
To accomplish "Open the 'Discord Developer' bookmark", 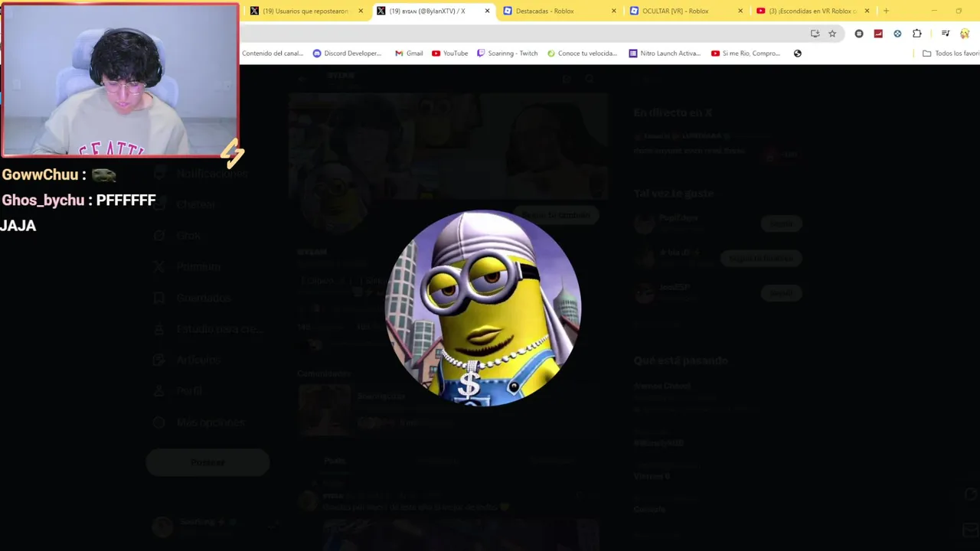I will pos(347,54).
